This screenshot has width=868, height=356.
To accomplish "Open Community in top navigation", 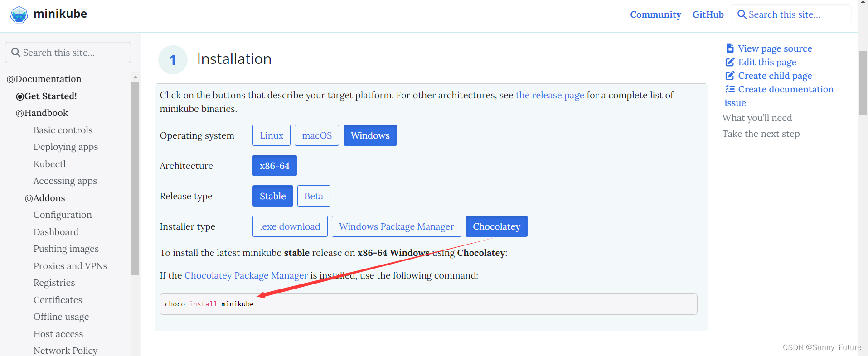I will 655,14.
